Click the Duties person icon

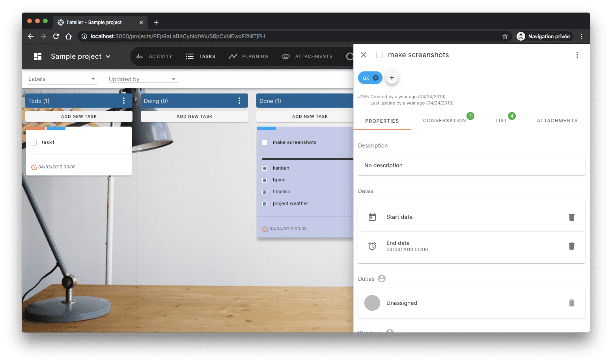(x=382, y=278)
